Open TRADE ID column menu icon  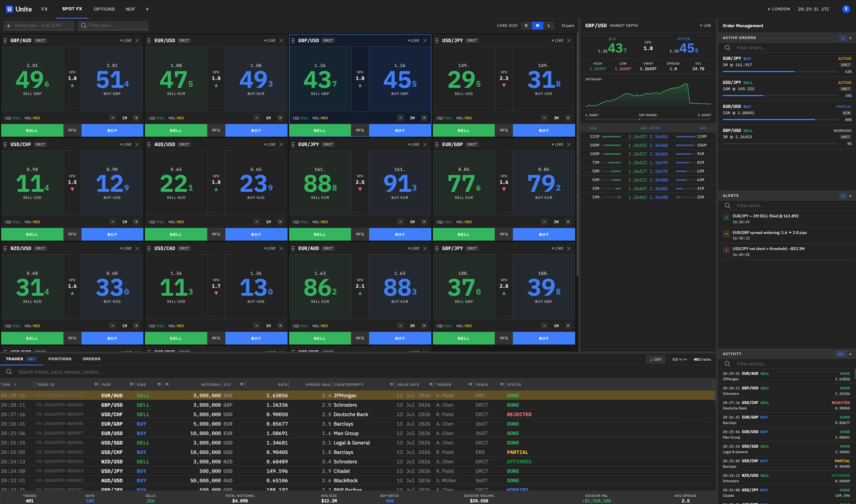(x=96, y=384)
